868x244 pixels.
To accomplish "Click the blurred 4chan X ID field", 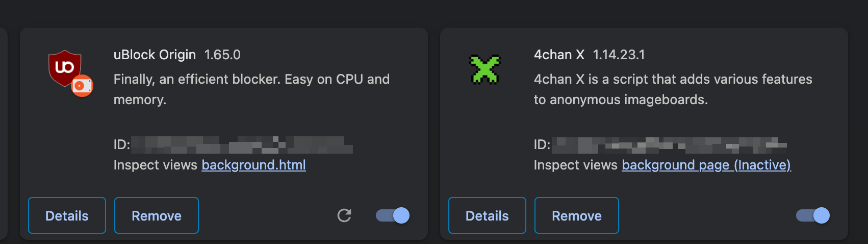I will [x=669, y=144].
